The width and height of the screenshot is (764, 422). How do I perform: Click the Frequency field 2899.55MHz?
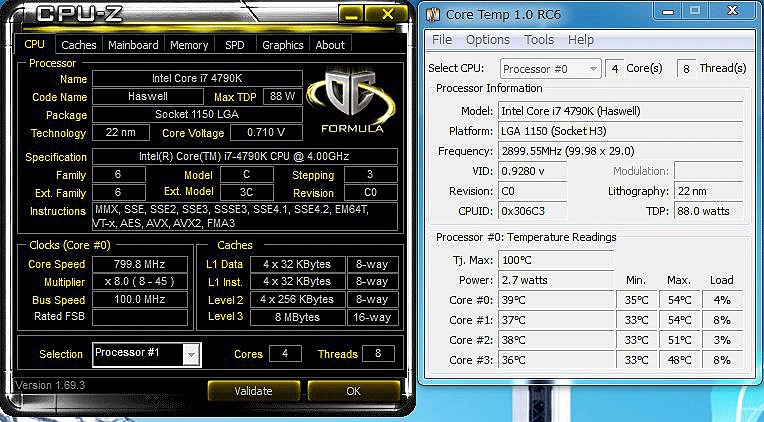click(620, 151)
